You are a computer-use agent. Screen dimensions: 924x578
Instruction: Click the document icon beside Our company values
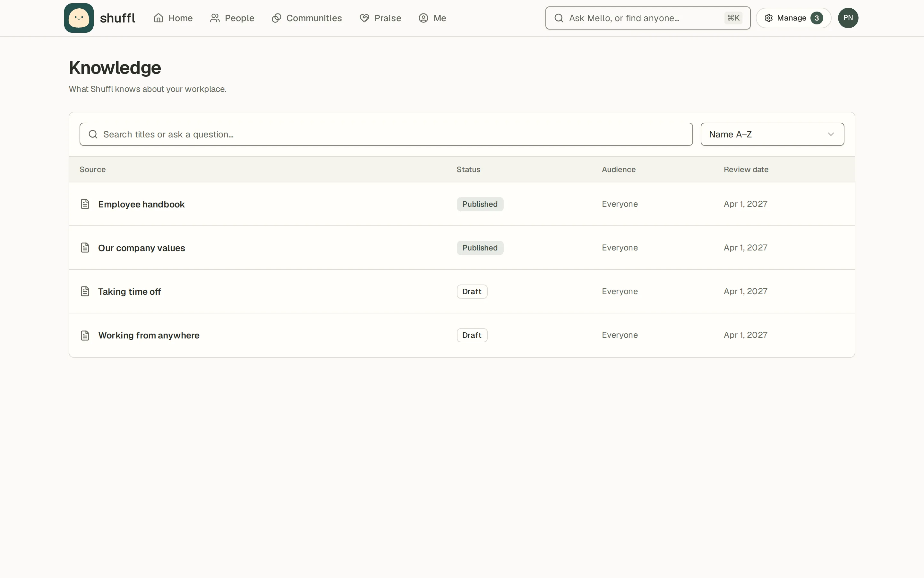[x=85, y=248]
